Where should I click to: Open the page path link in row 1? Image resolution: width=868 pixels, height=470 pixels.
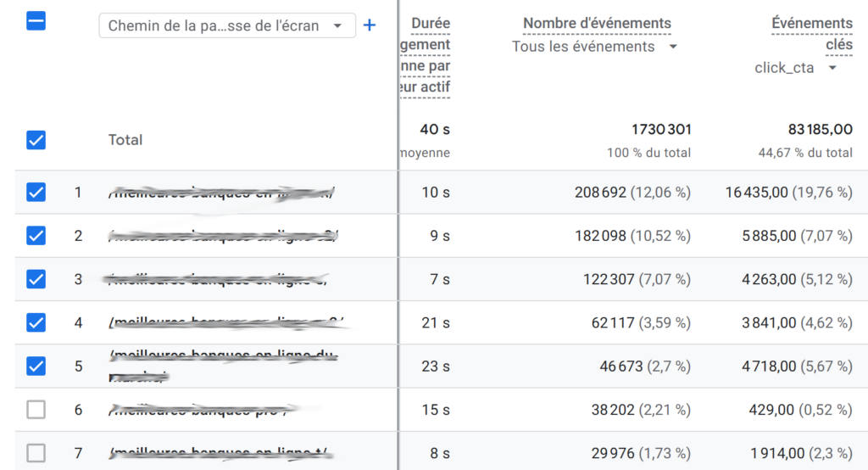coord(221,193)
